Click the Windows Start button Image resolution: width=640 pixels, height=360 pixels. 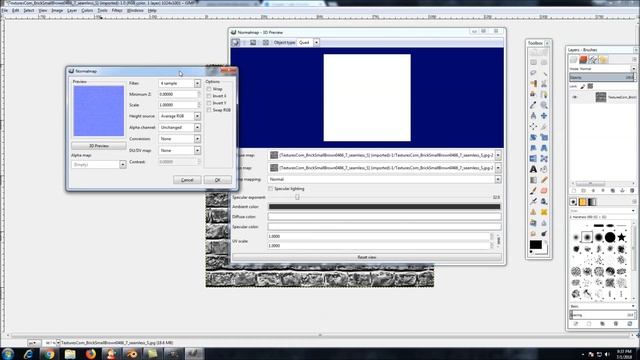(x=7, y=353)
